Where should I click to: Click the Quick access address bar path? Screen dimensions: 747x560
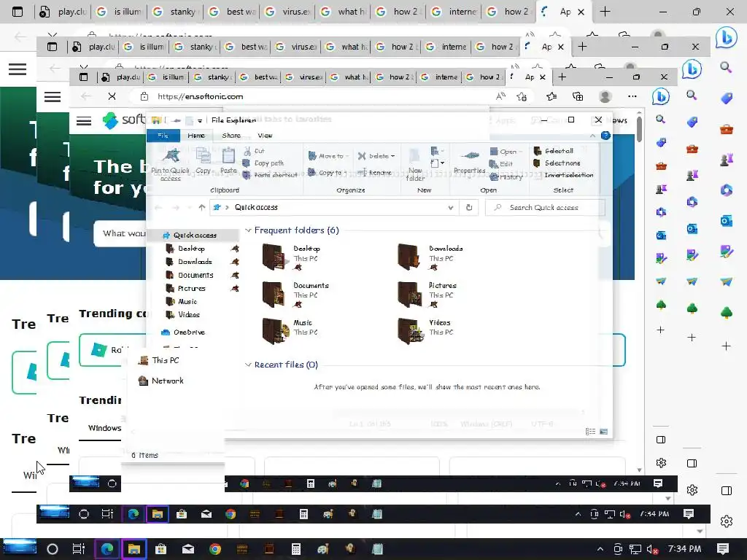point(256,207)
